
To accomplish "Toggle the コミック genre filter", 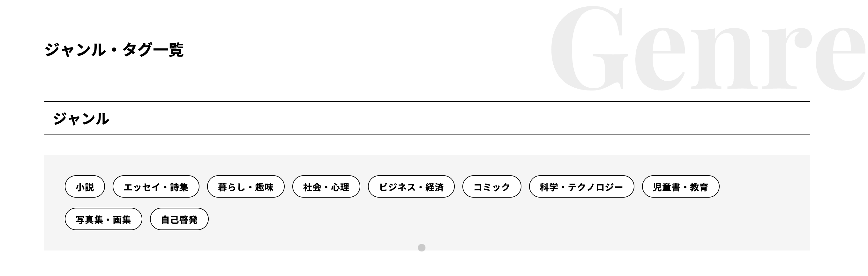I will pos(492,186).
